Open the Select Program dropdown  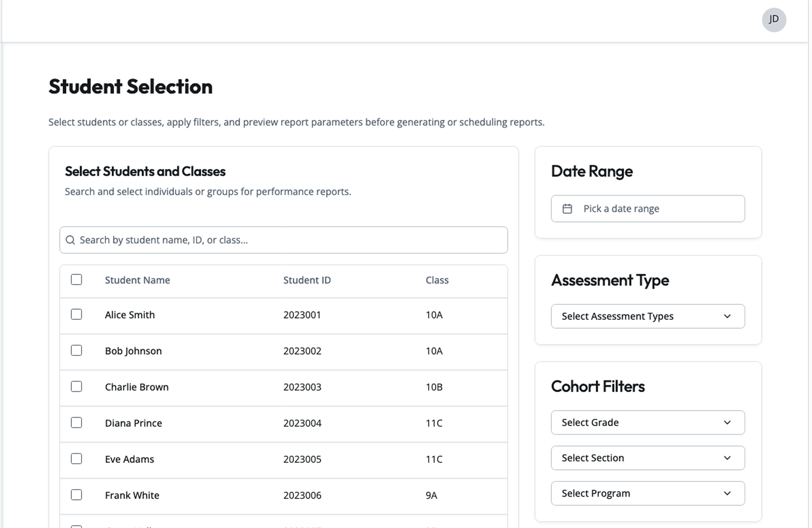[647, 493]
